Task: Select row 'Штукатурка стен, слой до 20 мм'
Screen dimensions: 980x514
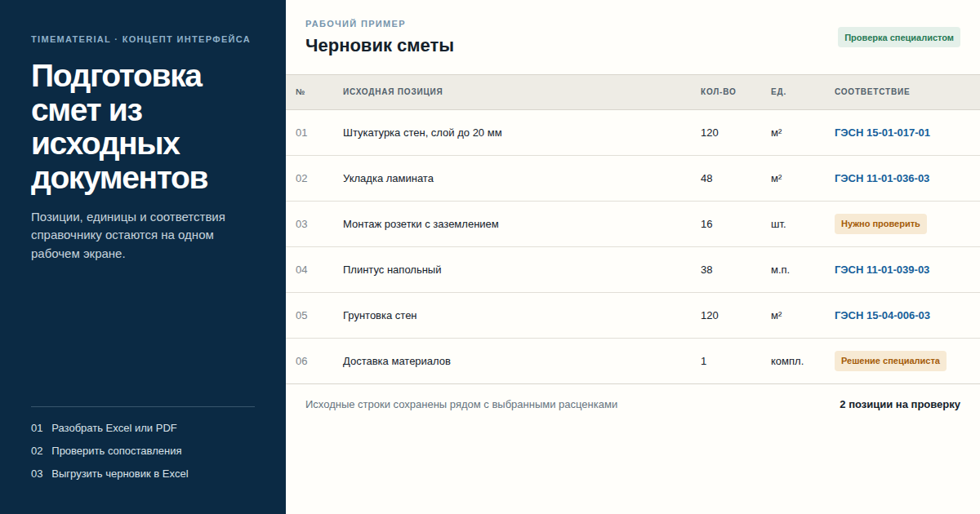Action: coord(633,132)
